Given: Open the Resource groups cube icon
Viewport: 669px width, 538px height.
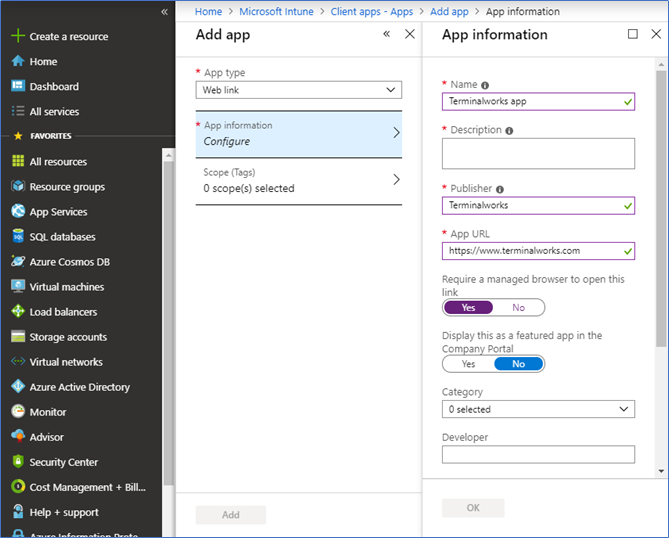Looking at the screenshot, I should click(x=18, y=186).
